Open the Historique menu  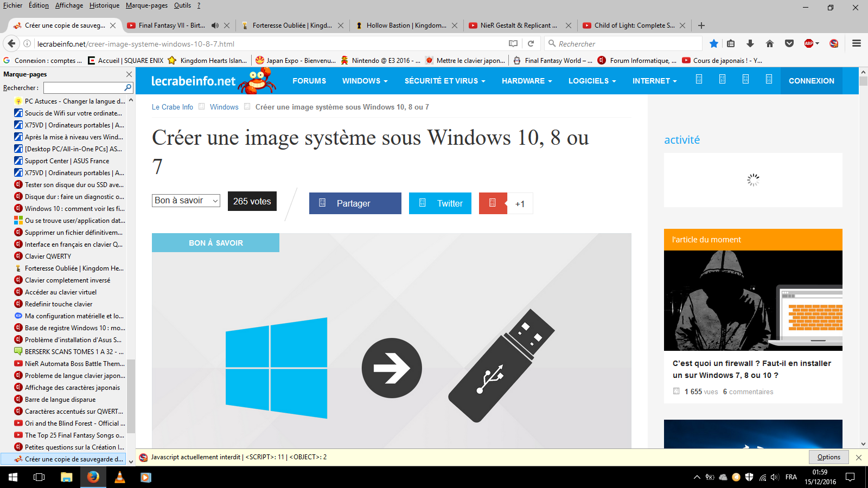[104, 5]
